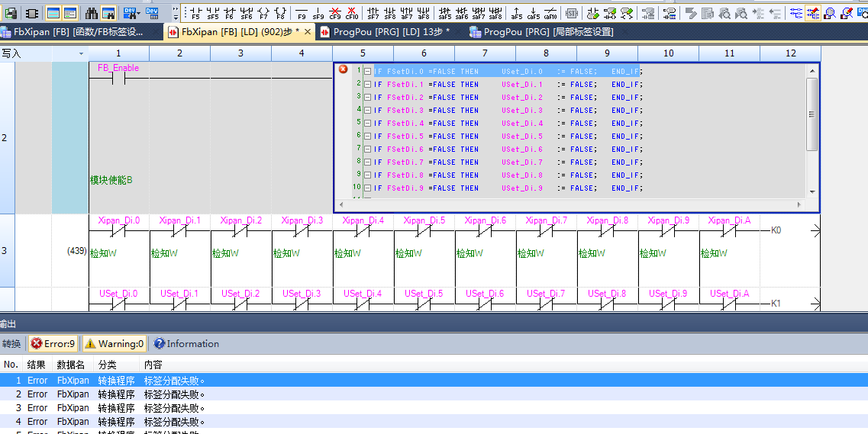This screenshot has width=868, height=434.
Task: Click the binoculars find icon
Action: [x=92, y=13]
